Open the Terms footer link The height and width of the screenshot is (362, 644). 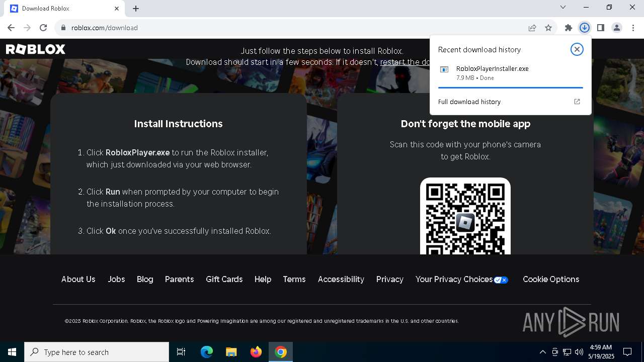pyautogui.click(x=294, y=279)
